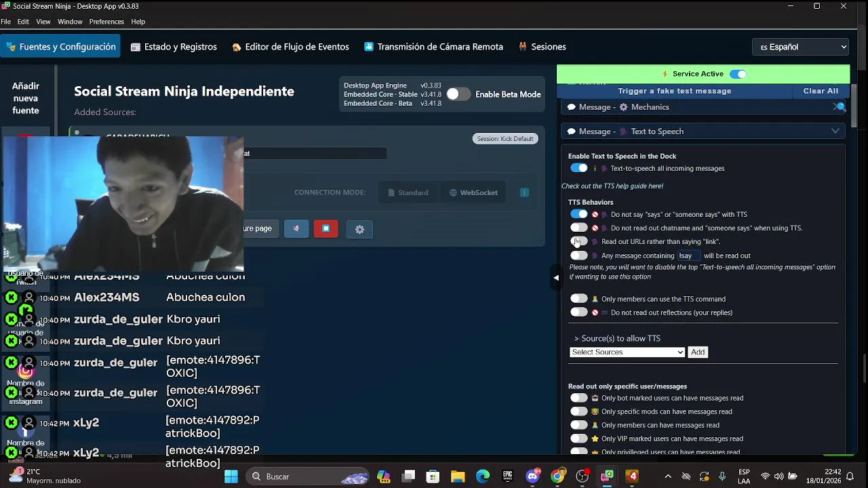
Task: Select Standard connection mode
Action: coord(408,192)
